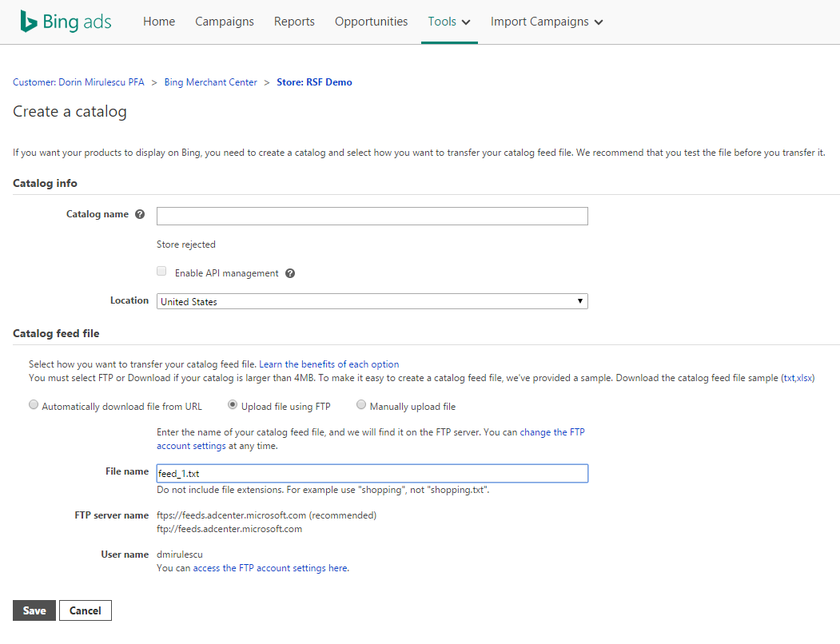Screen dimensions: 840x644
Task: Download the txt sample feed file
Action: (789, 378)
